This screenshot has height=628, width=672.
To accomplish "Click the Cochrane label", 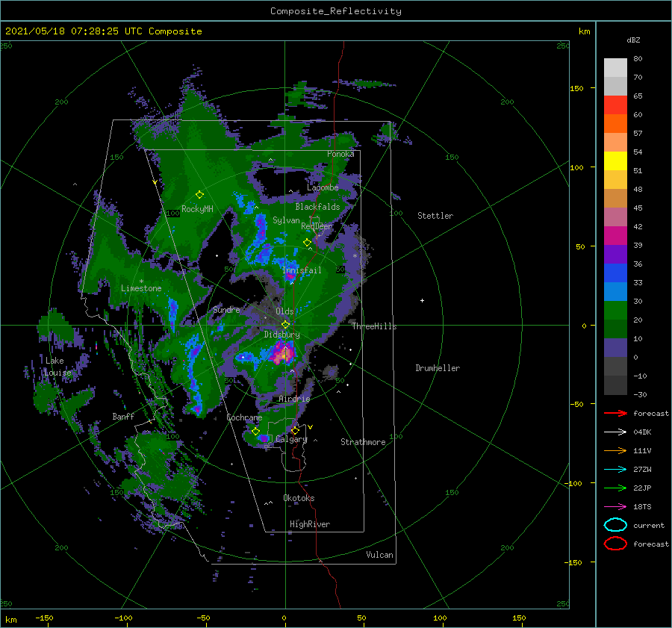I will click(244, 417).
